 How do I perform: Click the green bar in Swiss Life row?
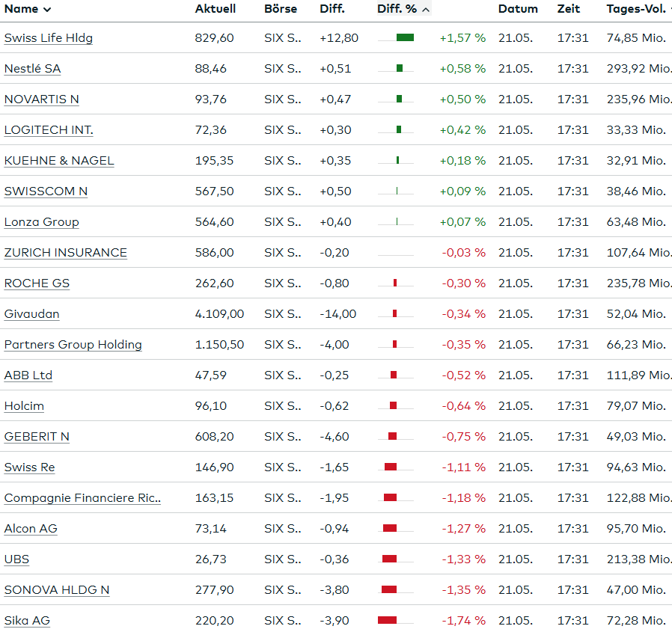405,37
